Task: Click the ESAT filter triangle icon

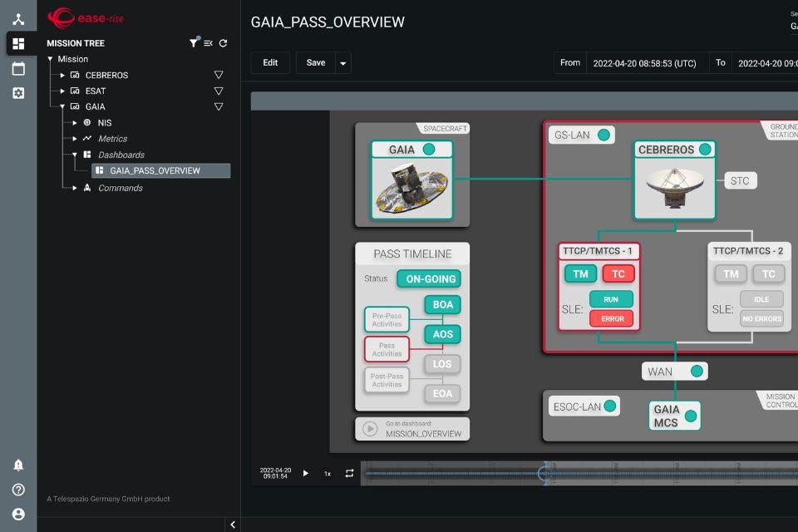Action: coord(219,91)
